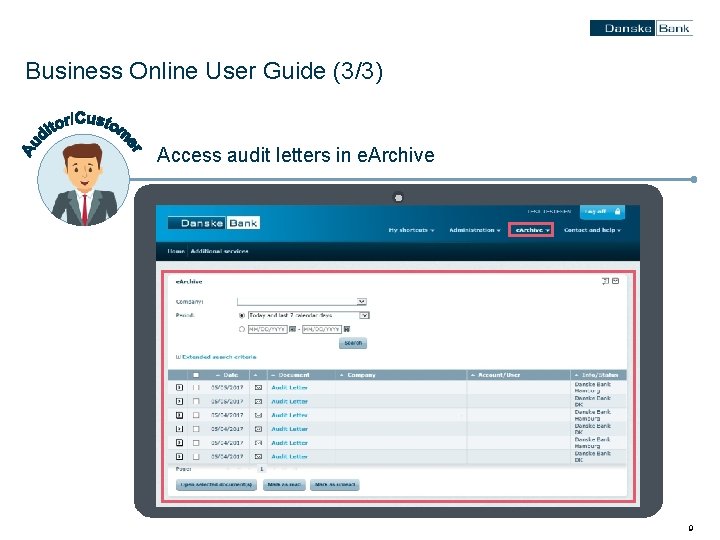Click the 'Business Online User Guide (3/3)' title
Screen dimensions: 720x540
pos(204,71)
